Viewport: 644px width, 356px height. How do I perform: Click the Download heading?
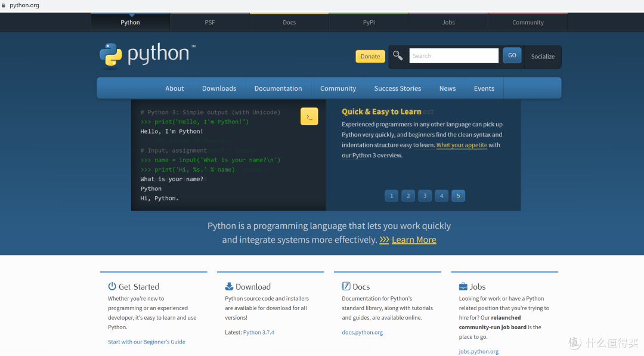[x=253, y=287]
